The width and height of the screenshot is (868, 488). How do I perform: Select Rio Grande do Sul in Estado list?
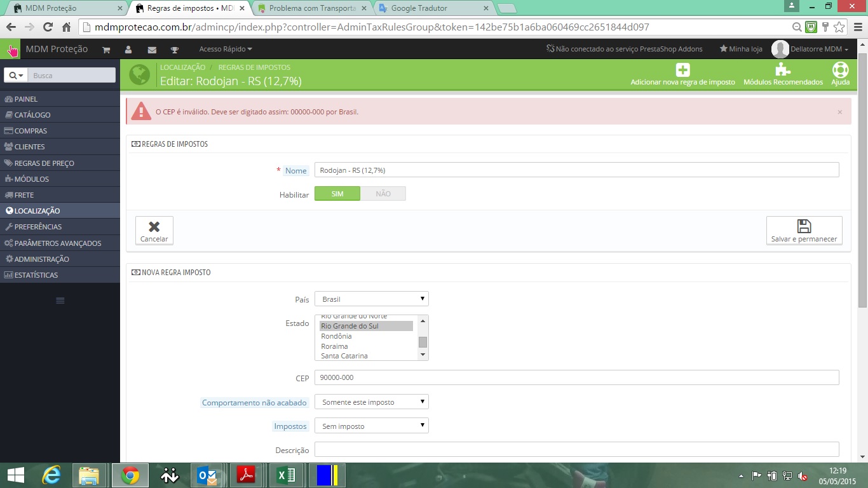pyautogui.click(x=366, y=326)
